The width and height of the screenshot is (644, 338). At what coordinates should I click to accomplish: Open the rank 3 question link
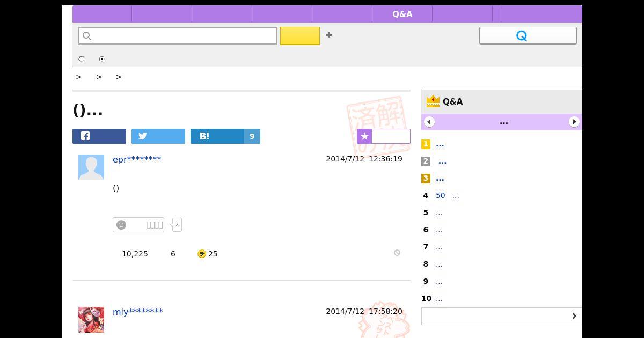coord(440,179)
